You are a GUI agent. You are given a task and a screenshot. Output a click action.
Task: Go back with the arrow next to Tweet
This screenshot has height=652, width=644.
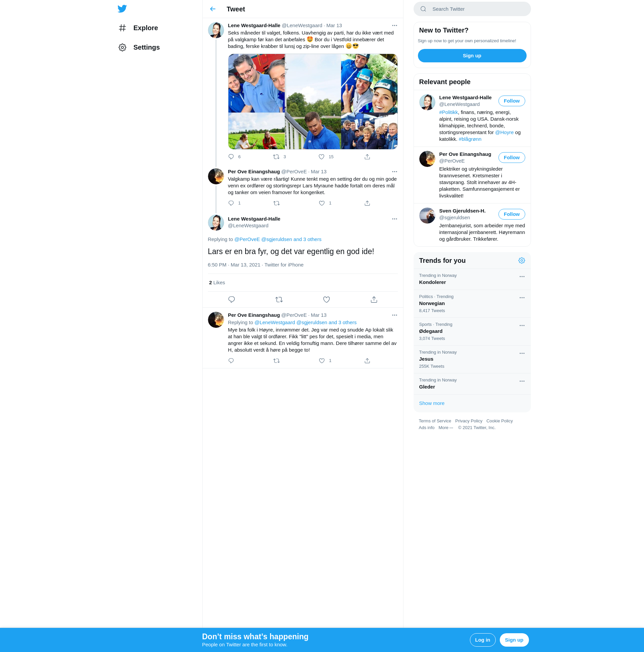point(213,9)
